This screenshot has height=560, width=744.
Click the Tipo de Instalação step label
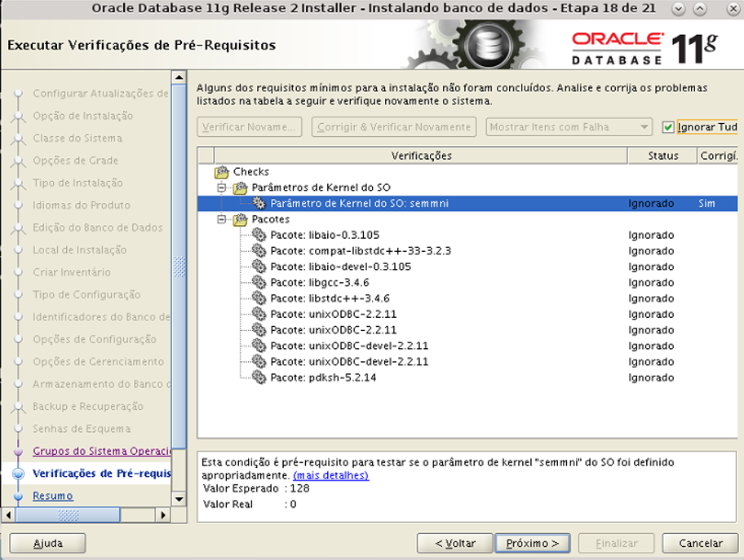click(x=77, y=183)
